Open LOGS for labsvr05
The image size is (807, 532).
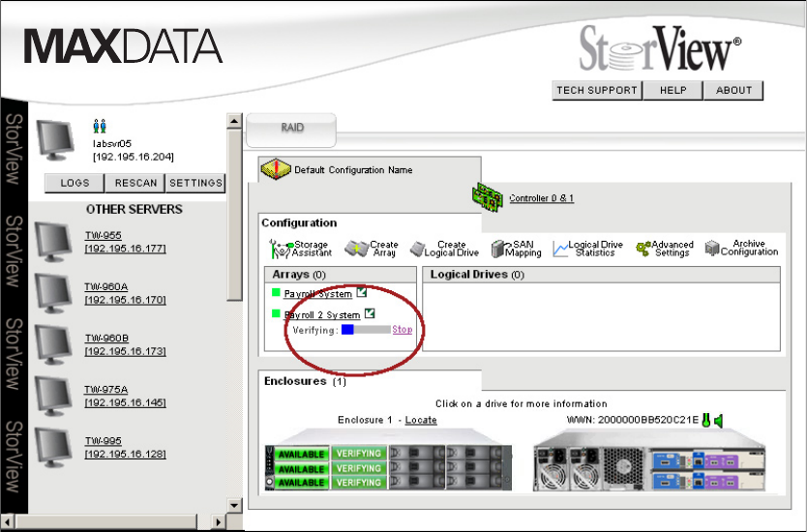[x=75, y=183]
